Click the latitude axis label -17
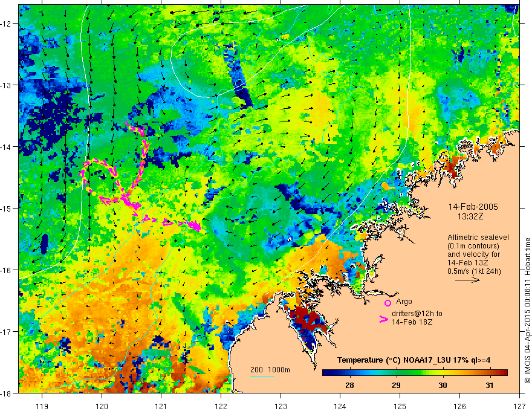This screenshot has height=411, width=532. (7, 332)
